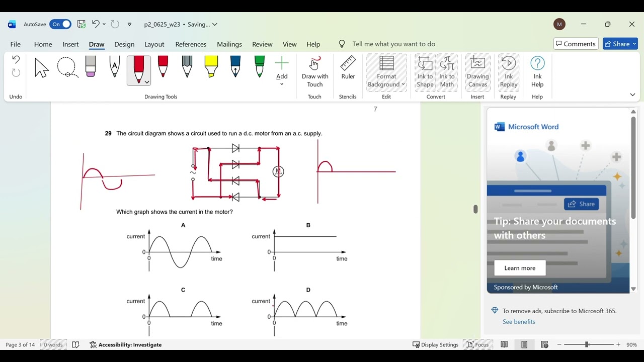Screen dimensions: 644x362
Task: Select the blue pen
Action: click(235, 66)
